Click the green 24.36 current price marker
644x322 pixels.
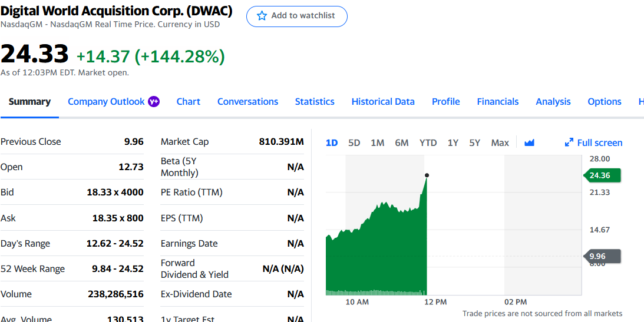(x=602, y=175)
